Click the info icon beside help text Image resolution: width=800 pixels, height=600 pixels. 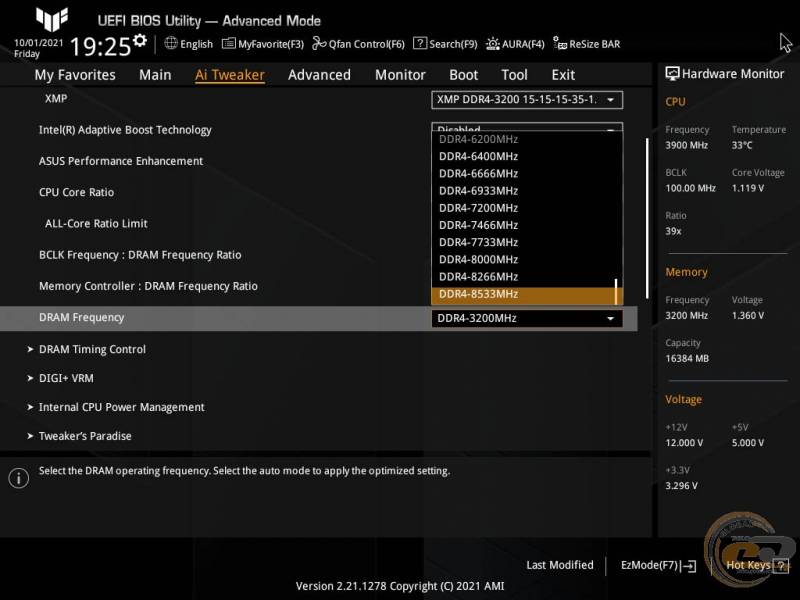pyautogui.click(x=19, y=478)
